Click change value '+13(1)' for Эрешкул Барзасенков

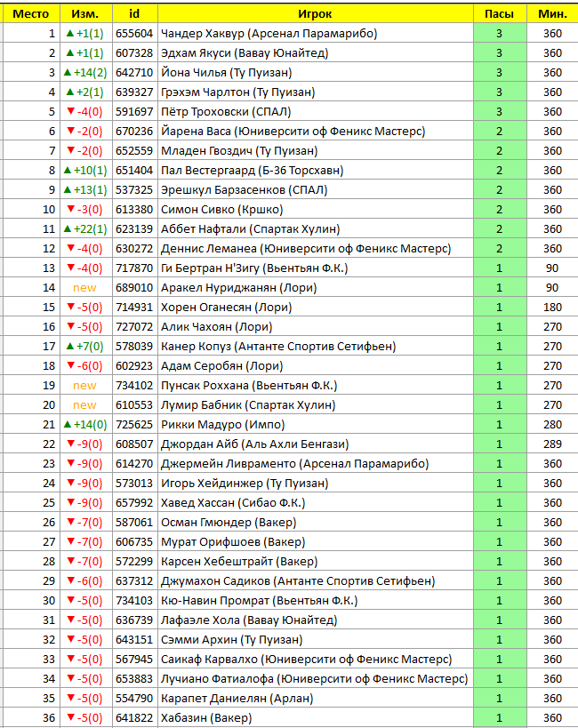click(85, 190)
